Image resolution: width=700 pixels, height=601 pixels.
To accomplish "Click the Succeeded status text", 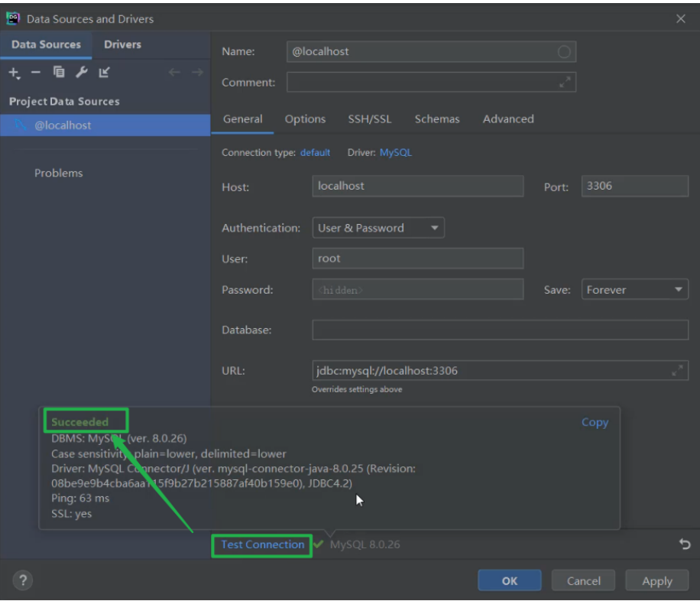I will point(79,422).
